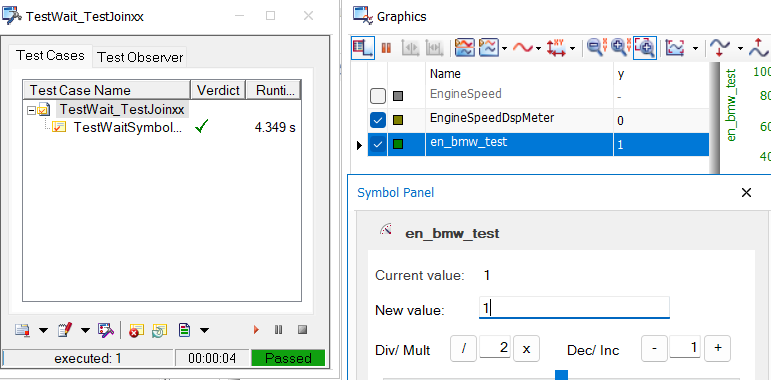Open the fit-all graph dropdown arrow
Viewport: 771px width, 380px height.
(695, 49)
